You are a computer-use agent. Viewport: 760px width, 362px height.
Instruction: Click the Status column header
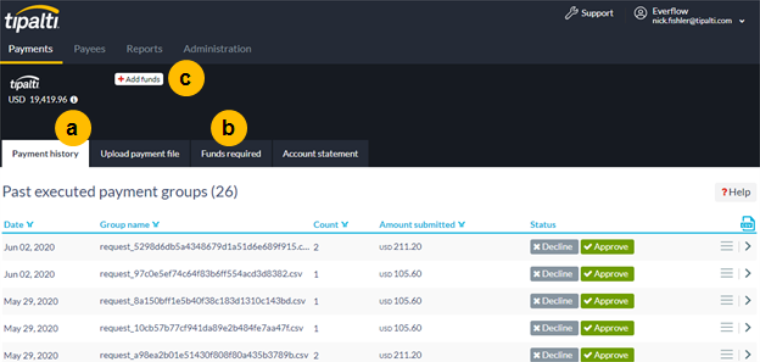tap(543, 225)
